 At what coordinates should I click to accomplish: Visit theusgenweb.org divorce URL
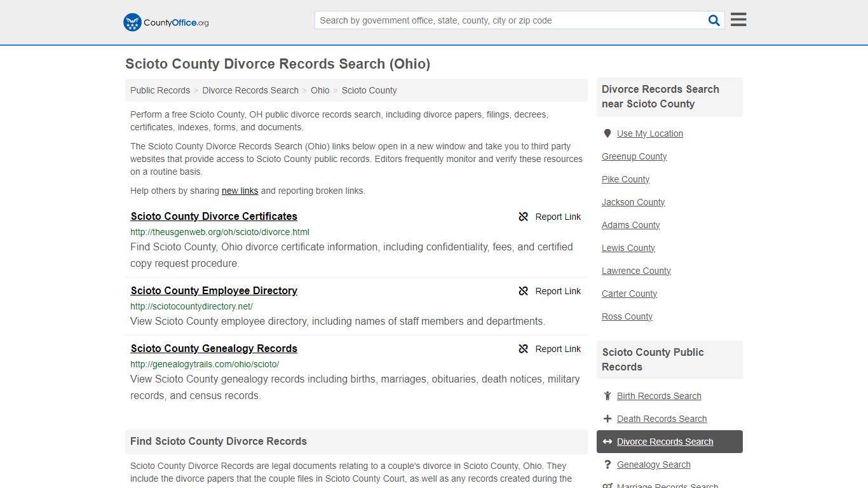coord(220,232)
